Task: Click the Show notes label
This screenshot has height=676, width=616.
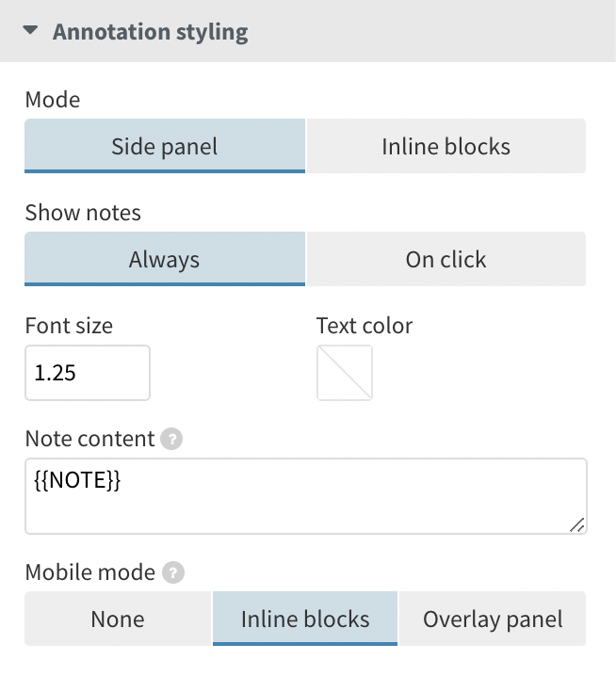Action: 83,213
